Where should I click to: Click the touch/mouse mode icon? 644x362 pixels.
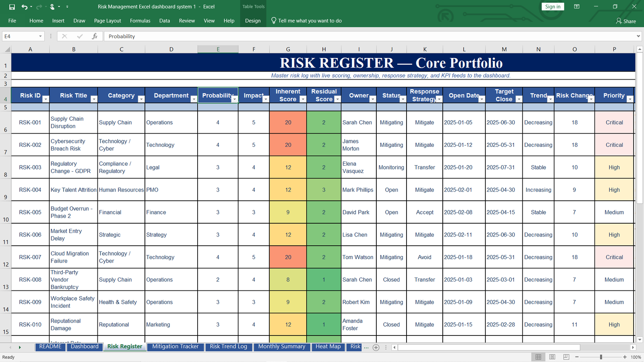(52, 7)
